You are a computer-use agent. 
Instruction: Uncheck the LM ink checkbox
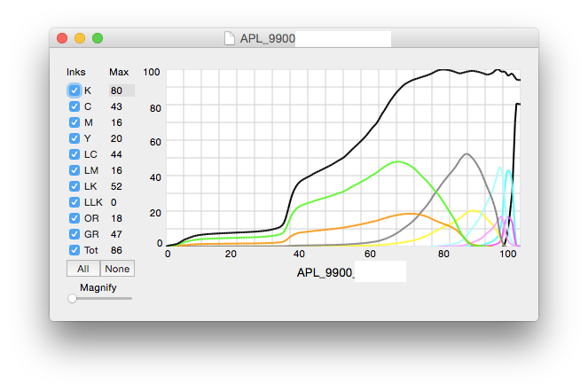(74, 170)
